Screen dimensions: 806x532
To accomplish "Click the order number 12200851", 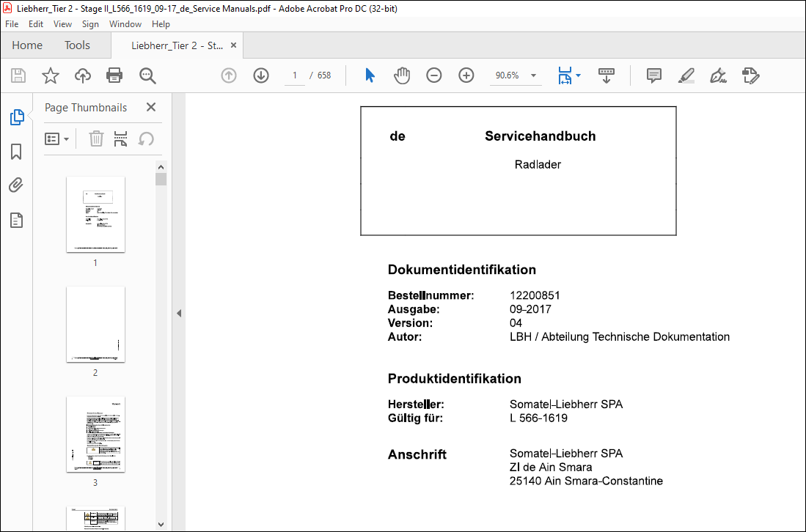I will point(535,295).
